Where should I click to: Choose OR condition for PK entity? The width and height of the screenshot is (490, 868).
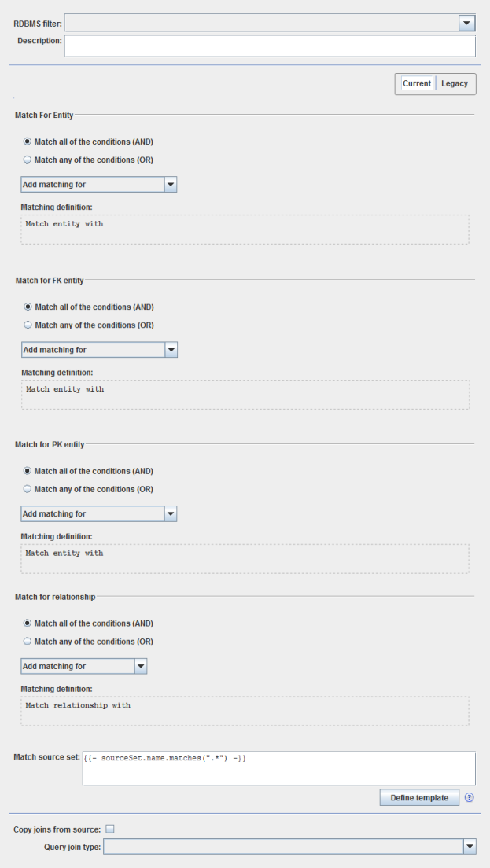click(28, 489)
